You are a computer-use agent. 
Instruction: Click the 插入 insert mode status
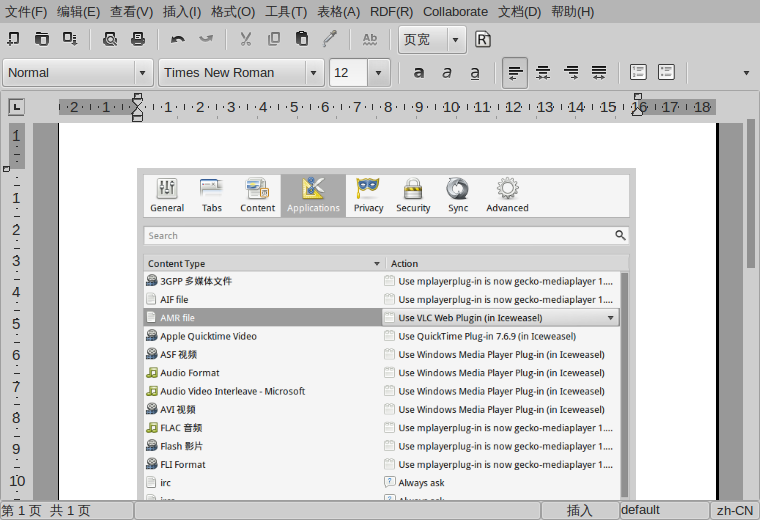[580, 510]
